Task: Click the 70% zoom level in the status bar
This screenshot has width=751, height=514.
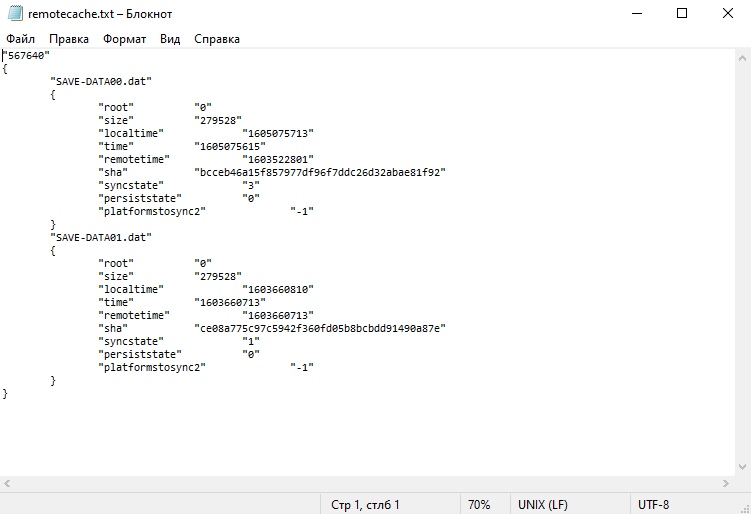Action: (x=479, y=505)
